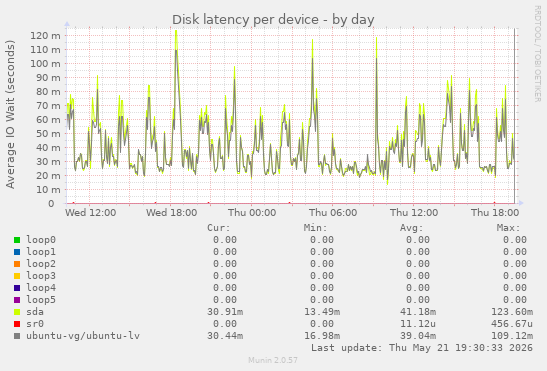This screenshot has width=547, height=371.
Task: Click the 'Wed 12:00' time axis label
Action: tap(91, 213)
